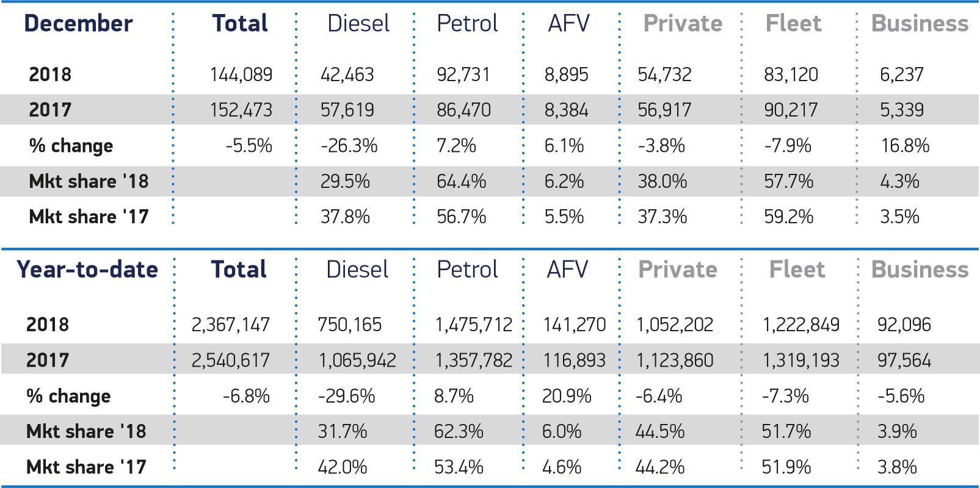This screenshot has width=980, height=488.
Task: Click year-to-date petrol value 1,475,712
Action: (473, 325)
